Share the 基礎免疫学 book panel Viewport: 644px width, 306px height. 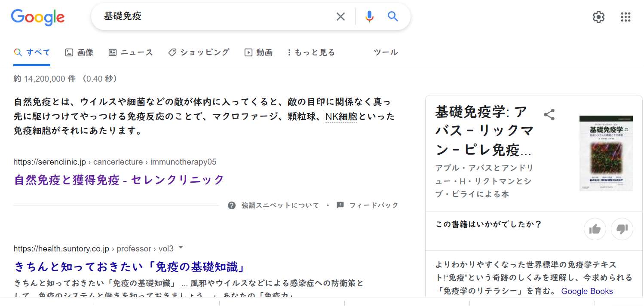click(549, 114)
